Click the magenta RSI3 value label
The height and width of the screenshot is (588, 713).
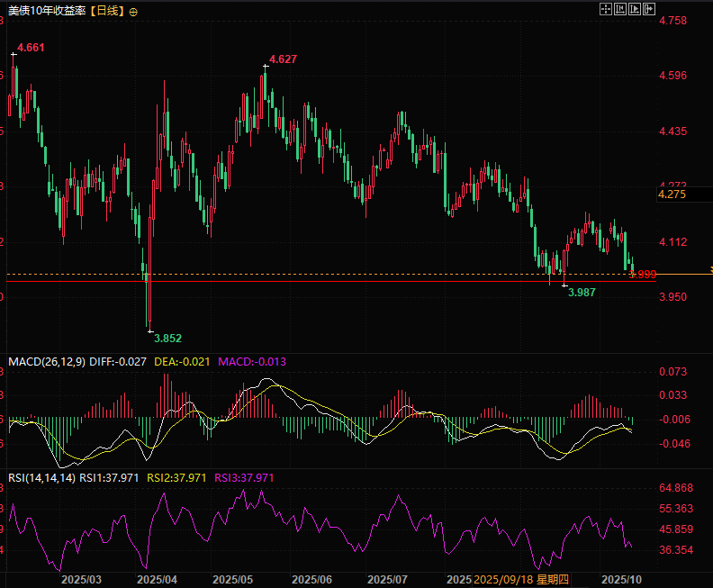click(244, 477)
